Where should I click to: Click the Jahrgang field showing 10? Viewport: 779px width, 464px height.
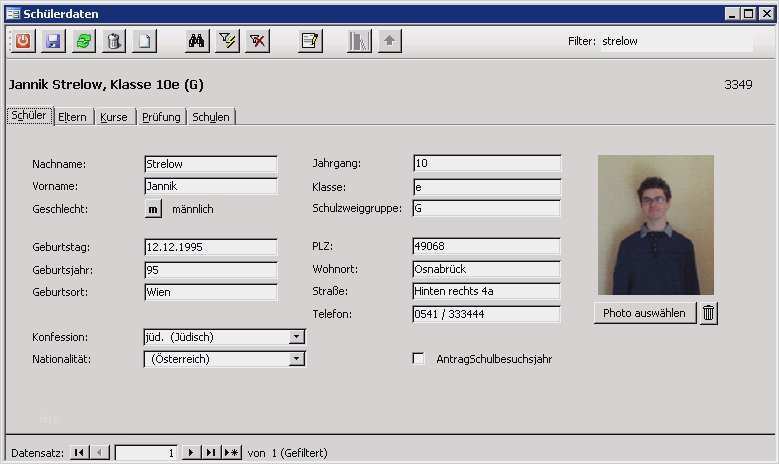tap(487, 163)
